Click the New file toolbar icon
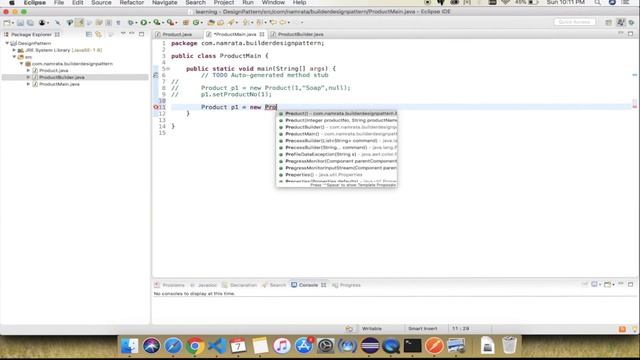 [7, 23]
